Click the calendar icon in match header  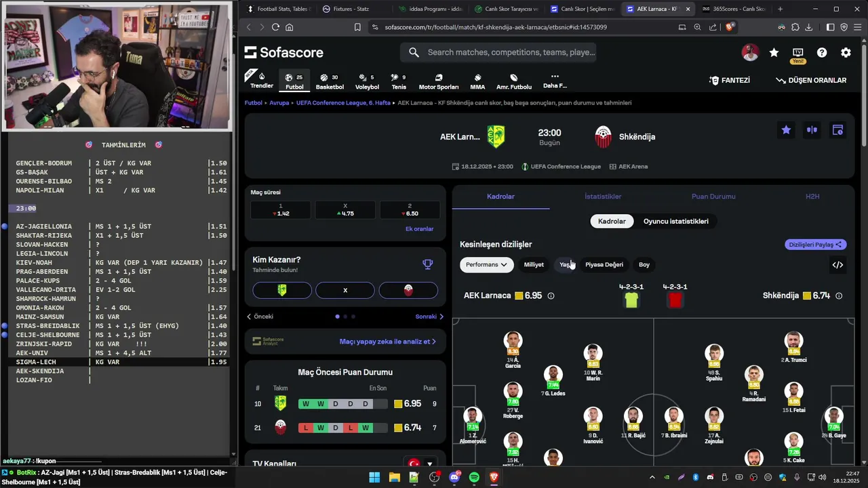[x=837, y=130]
